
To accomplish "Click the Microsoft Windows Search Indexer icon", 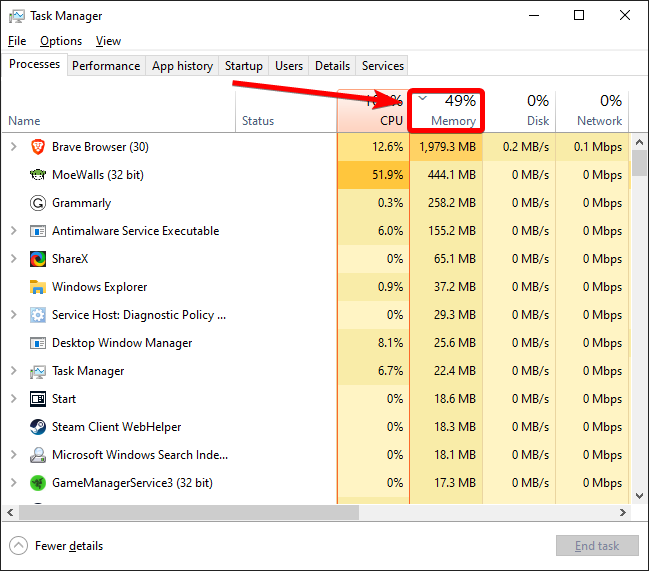I will point(38,455).
